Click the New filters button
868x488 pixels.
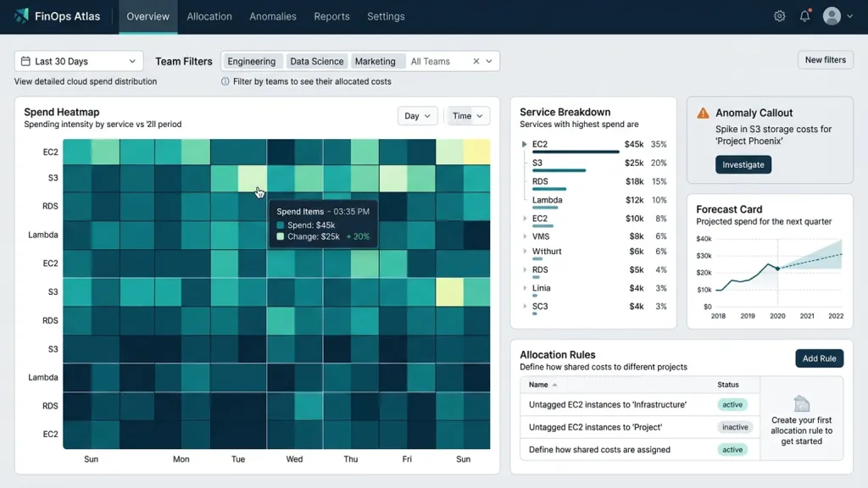[826, 60]
